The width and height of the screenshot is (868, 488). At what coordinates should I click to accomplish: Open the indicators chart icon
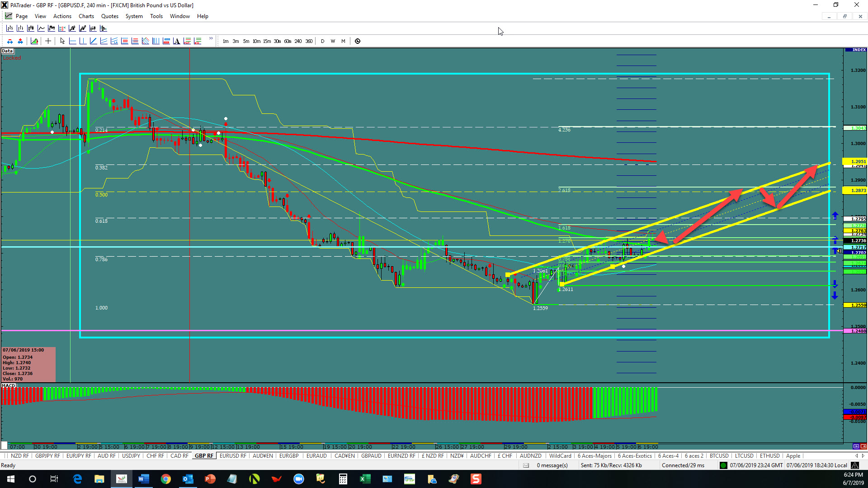point(34,41)
